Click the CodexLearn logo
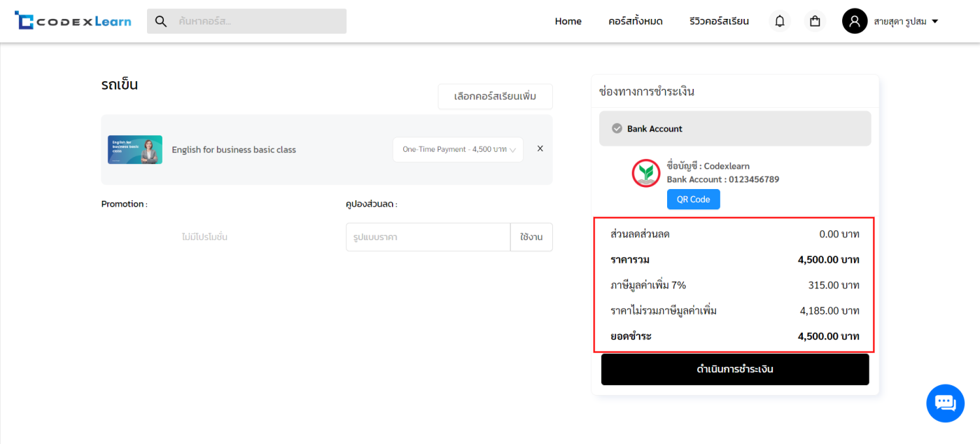 73,21
